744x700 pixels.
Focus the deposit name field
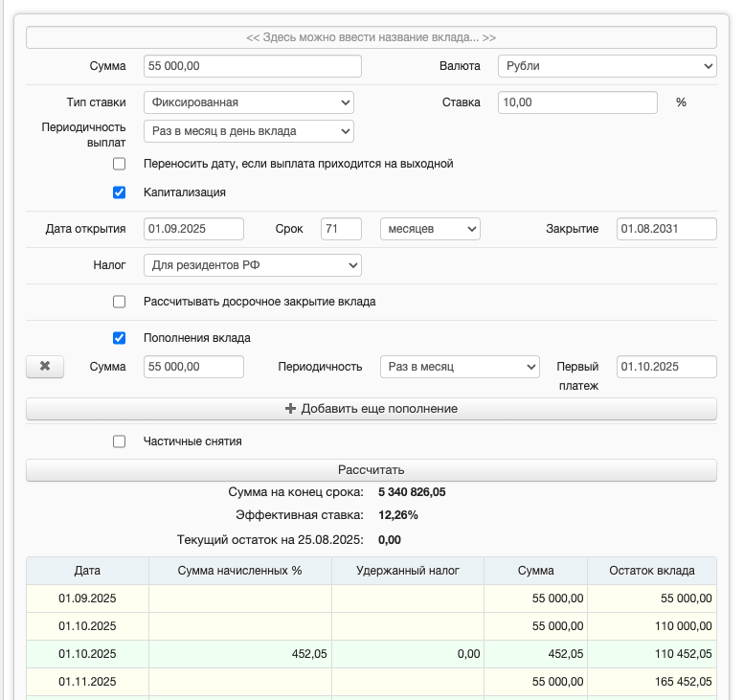tap(372, 37)
